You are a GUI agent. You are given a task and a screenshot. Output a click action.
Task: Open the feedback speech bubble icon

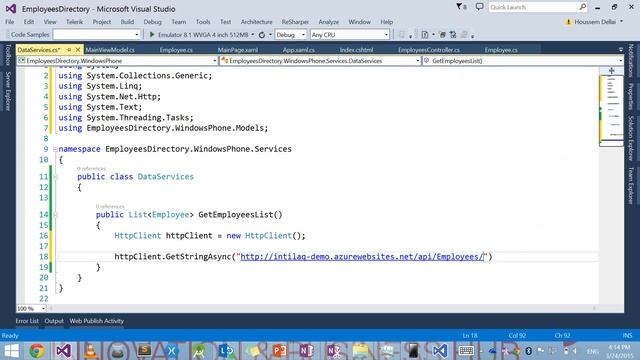point(479,7)
